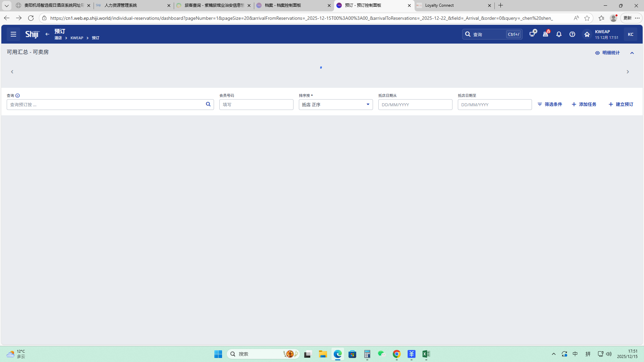Image resolution: width=644 pixels, height=362 pixels.
Task: Click the info icon next to 查询 label
Action: 17,96
